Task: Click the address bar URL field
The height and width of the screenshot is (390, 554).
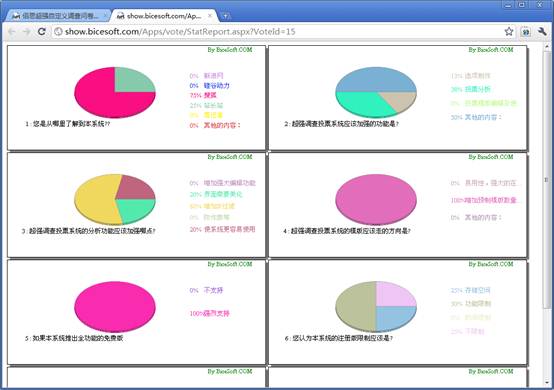Action: [279, 31]
